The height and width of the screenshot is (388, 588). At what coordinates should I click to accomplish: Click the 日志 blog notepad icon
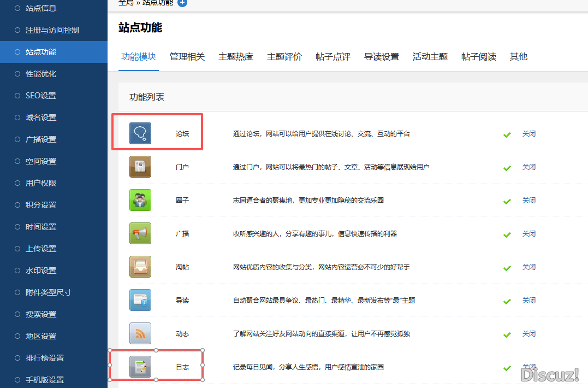[x=140, y=367]
